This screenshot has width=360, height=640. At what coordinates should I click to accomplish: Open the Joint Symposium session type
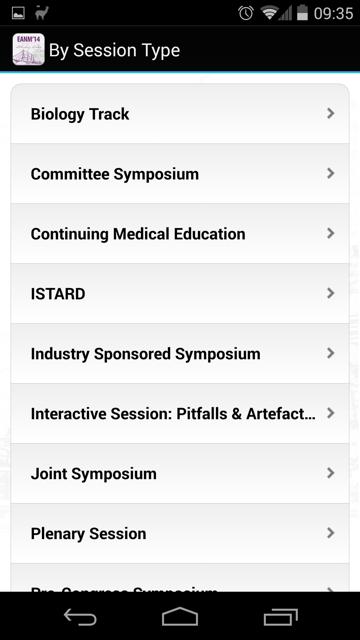[180, 473]
